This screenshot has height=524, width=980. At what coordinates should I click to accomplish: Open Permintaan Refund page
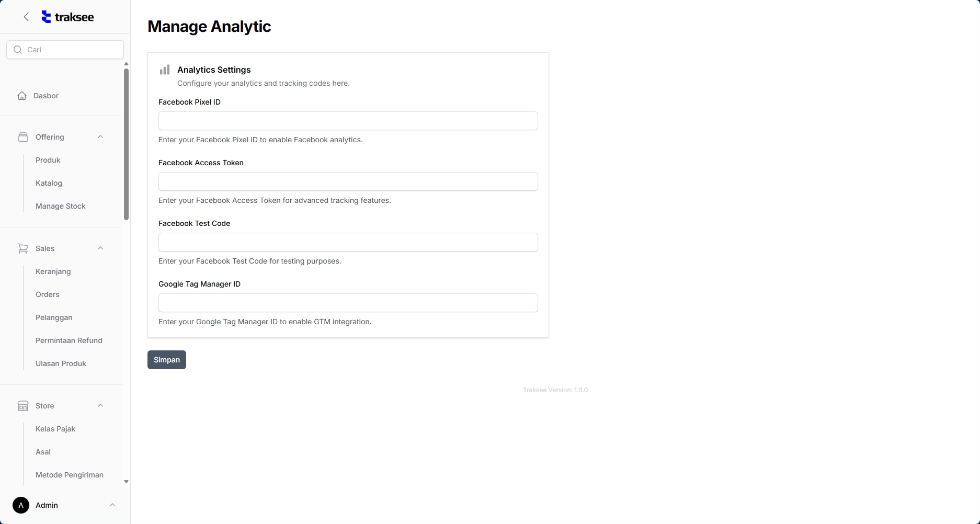coord(69,340)
